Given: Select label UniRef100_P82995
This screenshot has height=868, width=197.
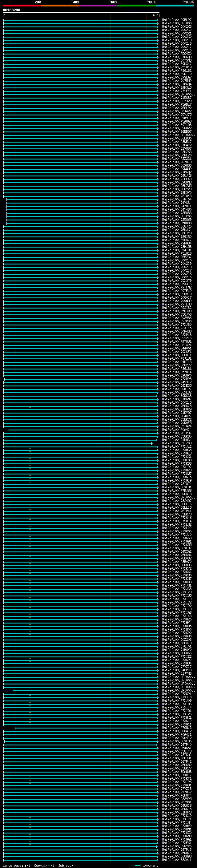Looking at the screenshot, I should (176, 799).
